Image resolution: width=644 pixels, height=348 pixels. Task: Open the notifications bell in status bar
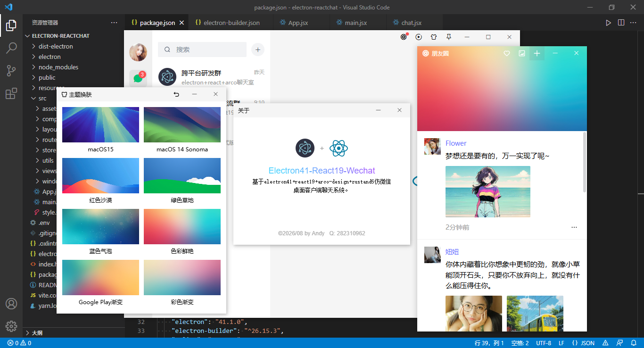point(634,343)
